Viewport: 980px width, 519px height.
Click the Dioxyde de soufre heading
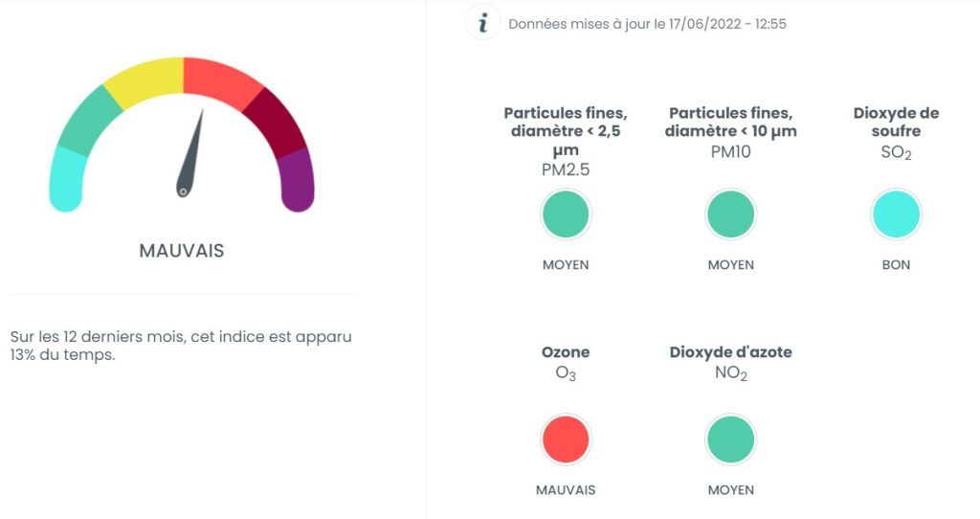coord(896,122)
